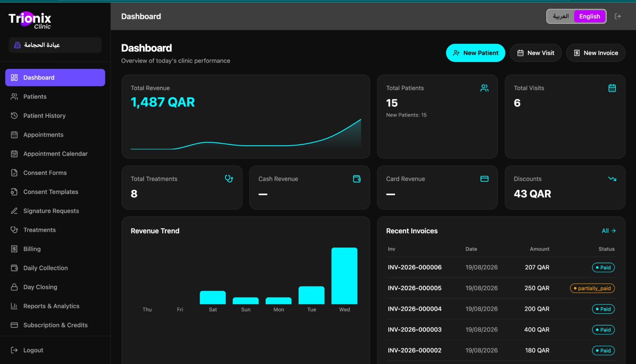The image size is (636, 364).
Task: Click the New Visit button
Action: (x=536, y=53)
